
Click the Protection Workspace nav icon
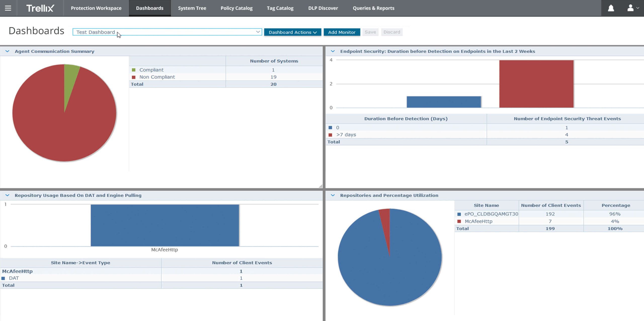click(96, 8)
